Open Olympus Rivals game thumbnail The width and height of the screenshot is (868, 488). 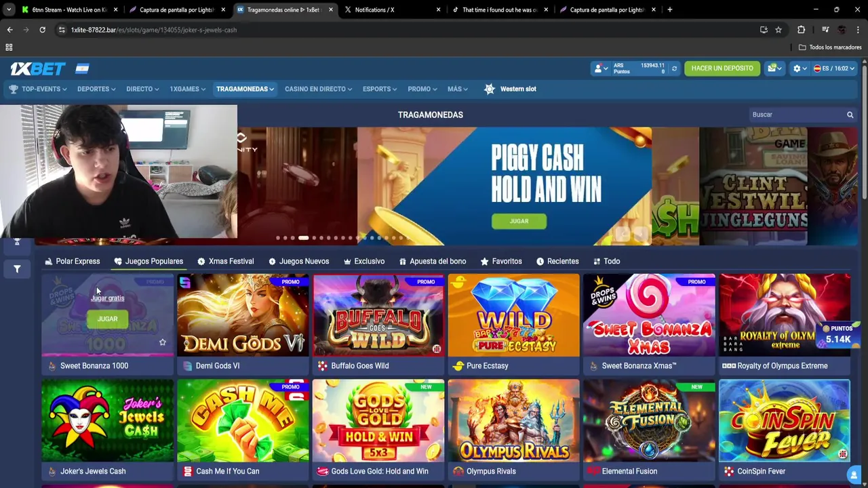[513, 421]
